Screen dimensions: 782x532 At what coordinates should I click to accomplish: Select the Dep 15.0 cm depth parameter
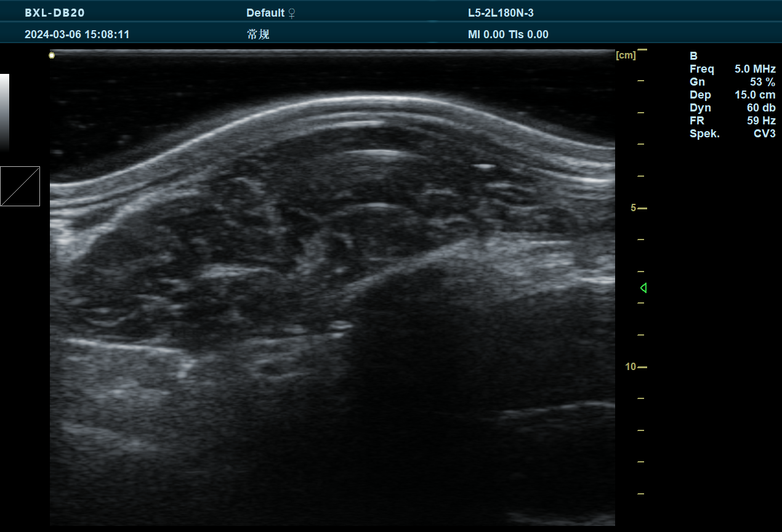[732, 95]
